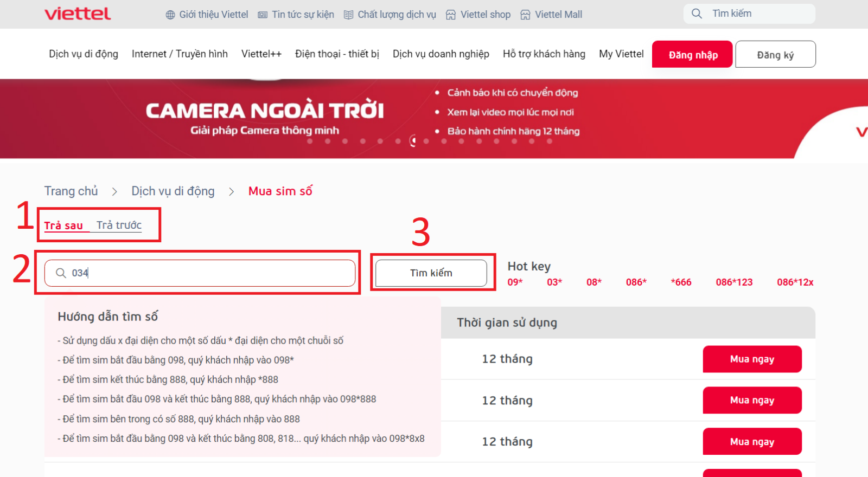Click Mua sim số breadcrumb
This screenshot has height=477, width=868.
pos(280,191)
